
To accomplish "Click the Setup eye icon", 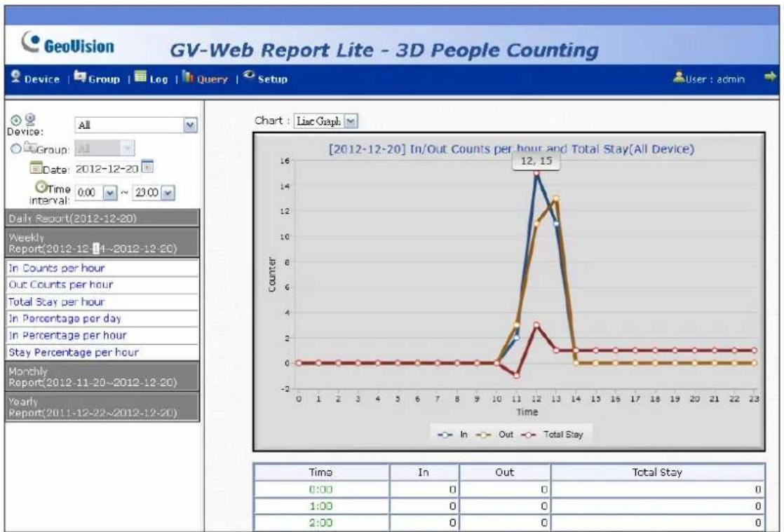I will (249, 75).
